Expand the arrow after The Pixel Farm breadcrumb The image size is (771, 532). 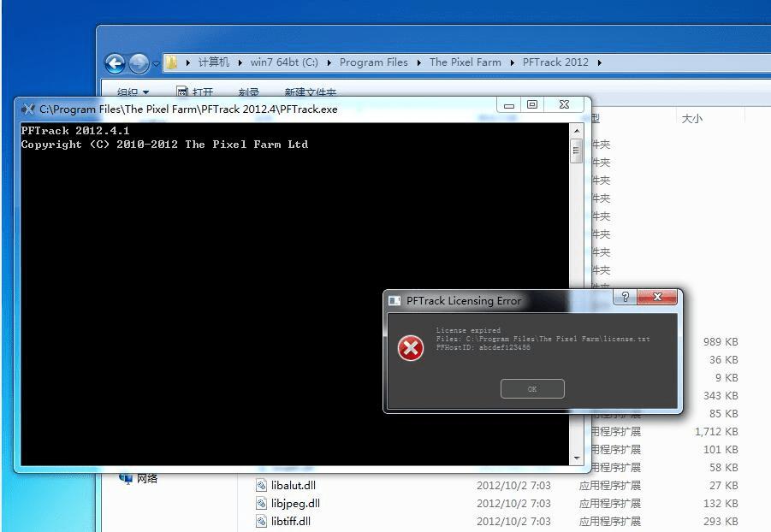(x=513, y=63)
